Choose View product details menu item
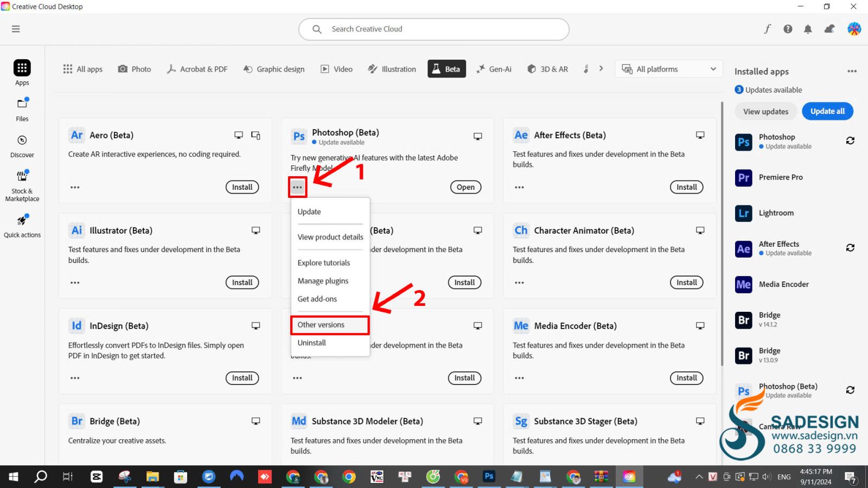This screenshot has height=488, width=868. point(330,237)
